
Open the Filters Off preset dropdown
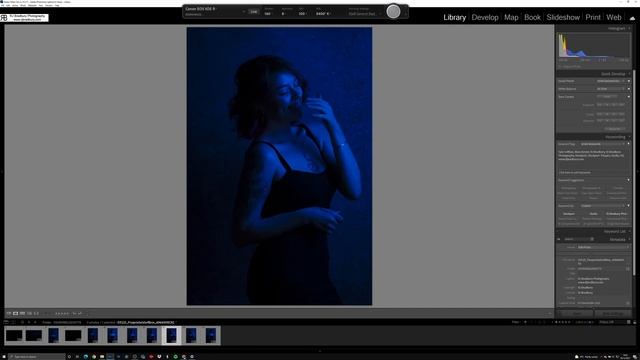[607, 322]
